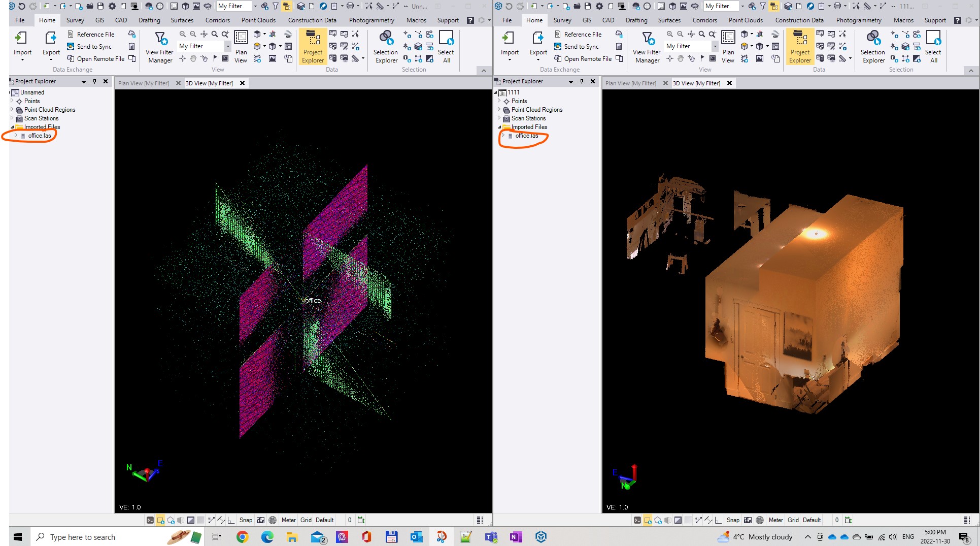
Task: Click the Send to Sync icon in left window
Action: point(71,46)
